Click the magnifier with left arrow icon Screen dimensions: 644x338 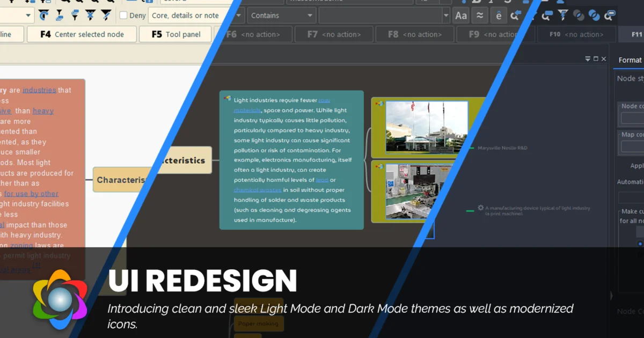point(516,15)
